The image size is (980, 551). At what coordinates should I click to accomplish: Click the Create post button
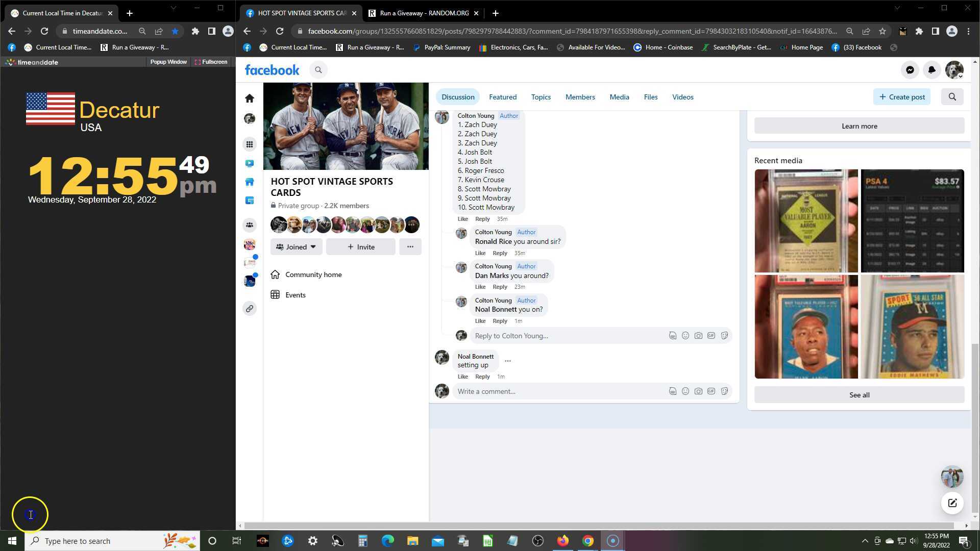click(902, 97)
